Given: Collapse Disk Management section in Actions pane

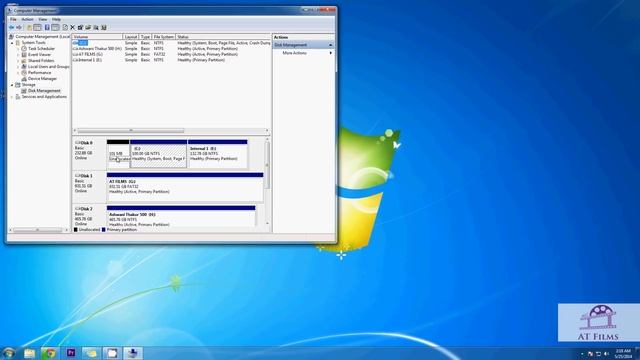Looking at the screenshot, I should click(x=331, y=45).
